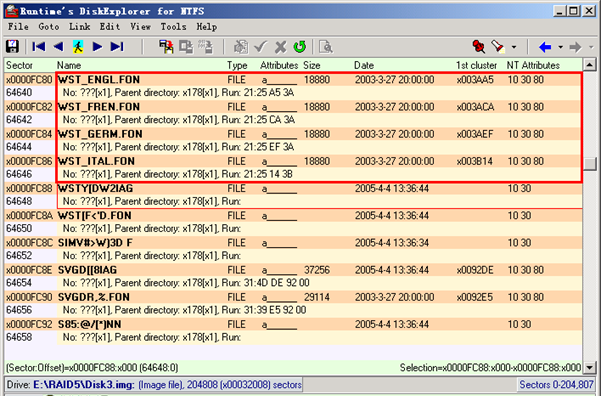
Task: Click the 1st cluster column header
Action: click(476, 65)
